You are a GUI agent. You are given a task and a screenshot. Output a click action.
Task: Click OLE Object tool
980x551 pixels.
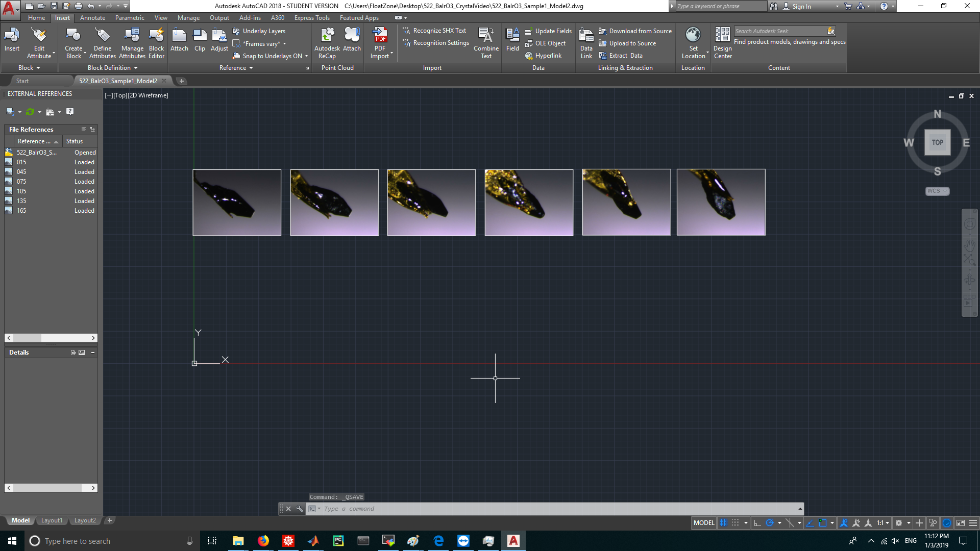point(545,43)
